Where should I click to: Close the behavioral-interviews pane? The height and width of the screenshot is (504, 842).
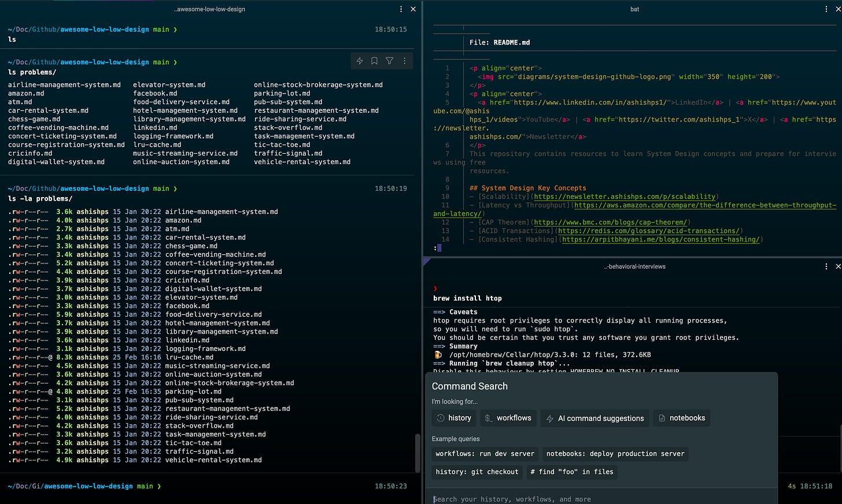click(x=838, y=266)
